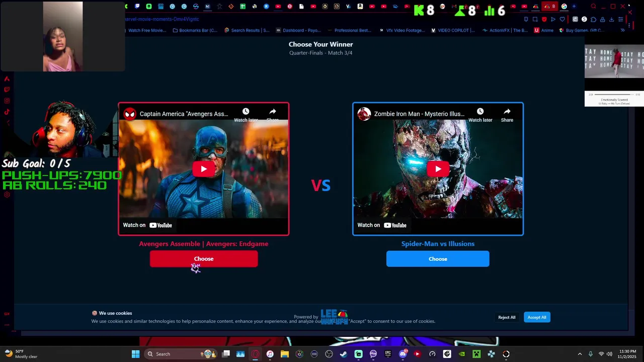
Task: Open the microphone tray icon
Action: click(x=591, y=354)
